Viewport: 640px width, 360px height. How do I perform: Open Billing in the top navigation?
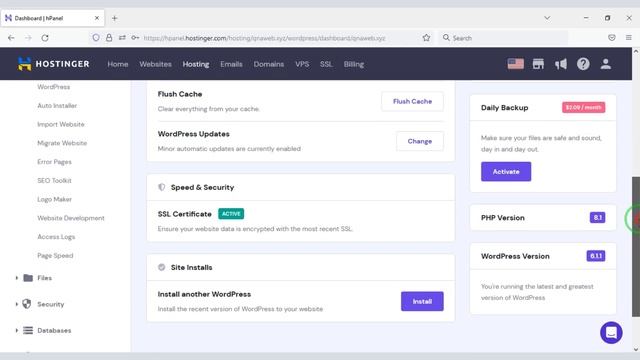pos(353,64)
